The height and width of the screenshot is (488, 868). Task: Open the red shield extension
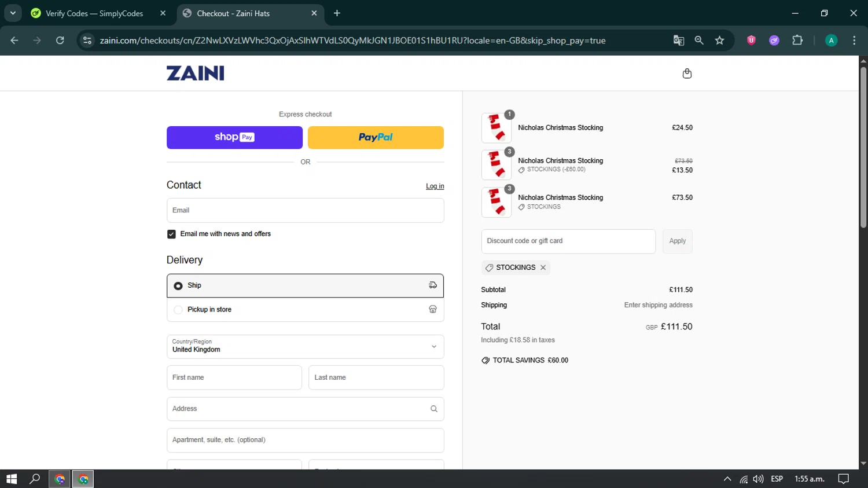751,41
